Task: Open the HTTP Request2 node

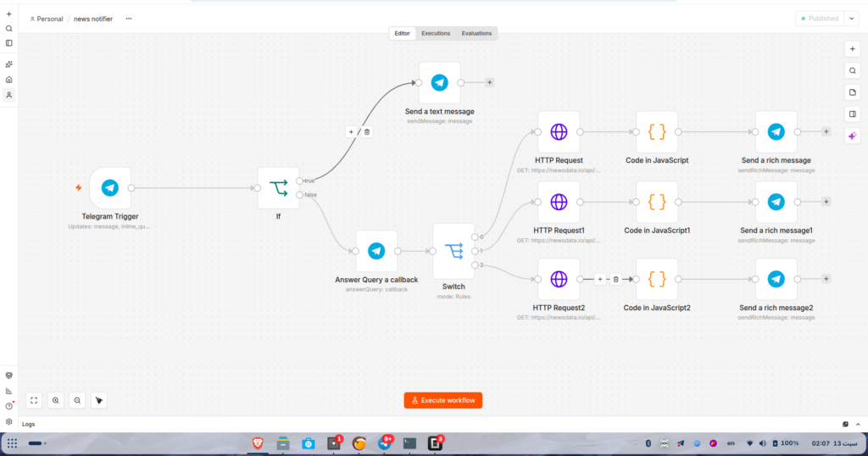Action: coord(559,280)
